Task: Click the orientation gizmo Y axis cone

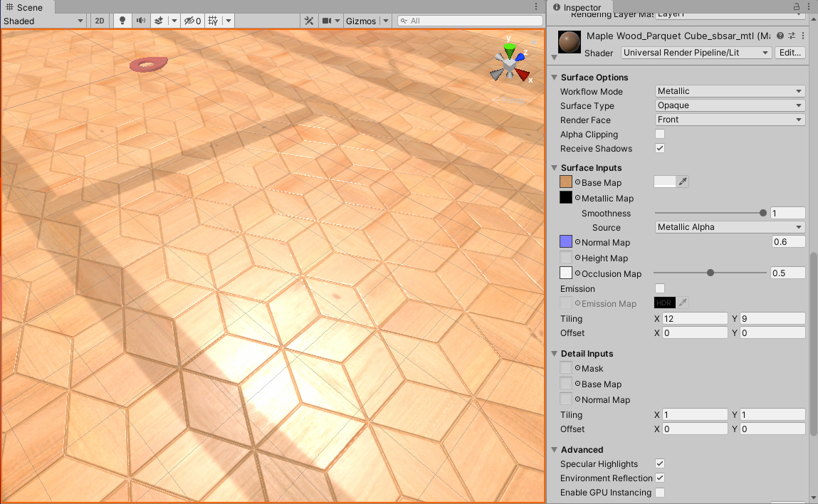Action: (509, 51)
